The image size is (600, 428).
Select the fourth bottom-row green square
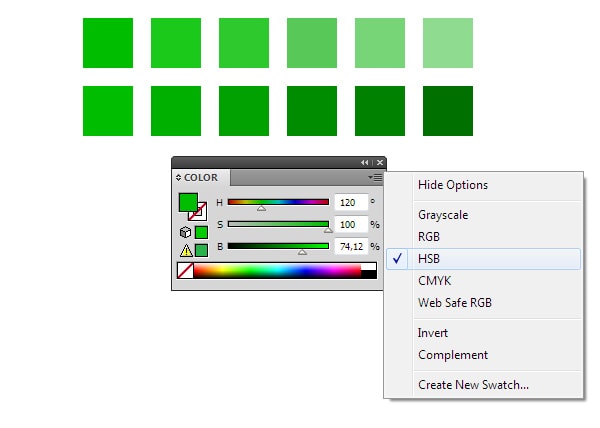[312, 111]
